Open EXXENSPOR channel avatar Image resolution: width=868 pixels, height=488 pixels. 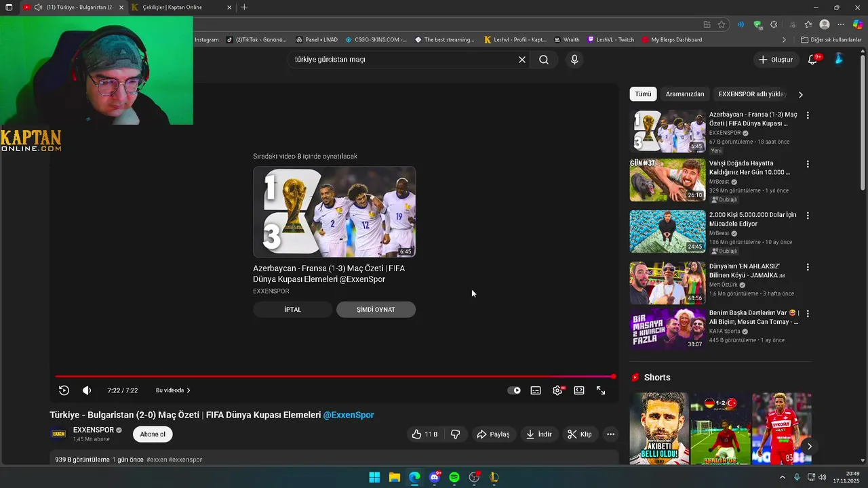click(x=59, y=434)
